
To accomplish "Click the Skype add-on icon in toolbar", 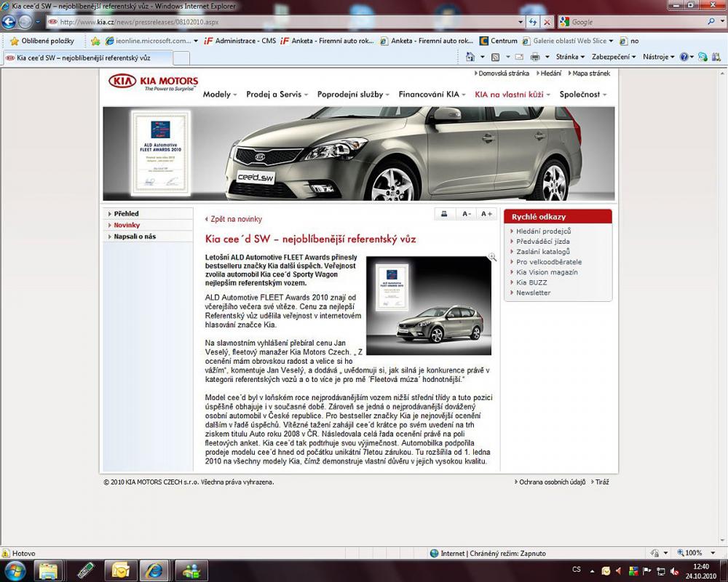I will [x=703, y=57].
